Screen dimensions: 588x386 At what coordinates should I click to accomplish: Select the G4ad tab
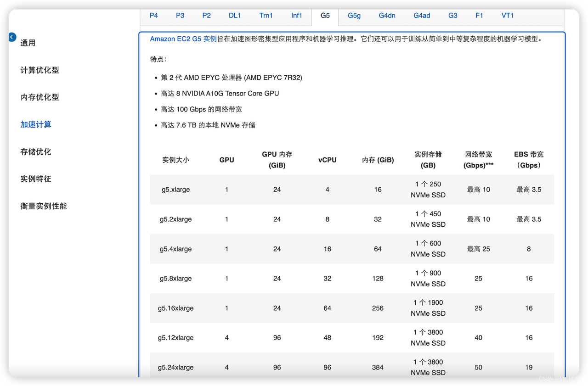coord(422,16)
